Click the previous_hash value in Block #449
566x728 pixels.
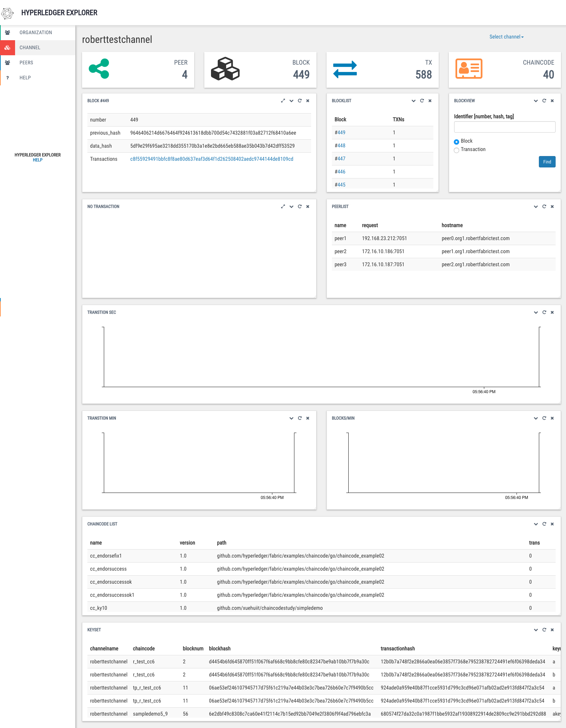click(213, 133)
